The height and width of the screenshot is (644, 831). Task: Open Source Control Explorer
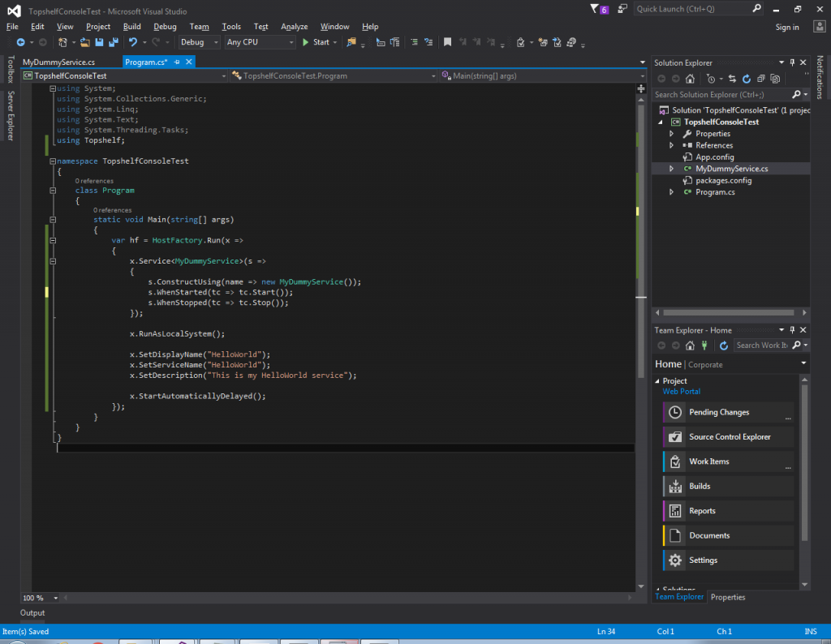click(x=728, y=437)
